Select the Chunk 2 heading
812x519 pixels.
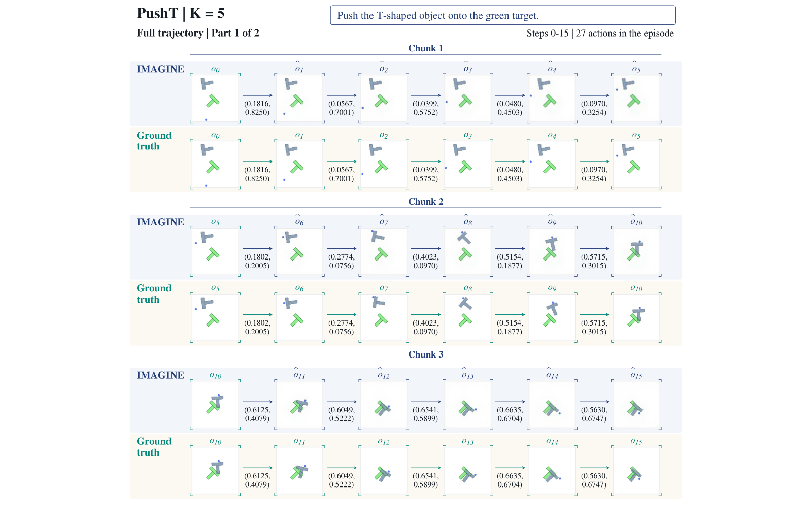425,202
